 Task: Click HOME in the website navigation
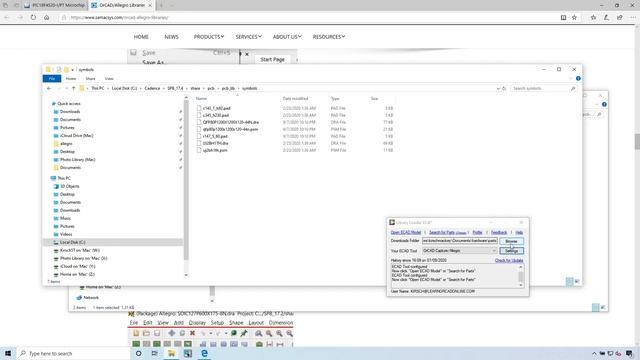pos(141,37)
